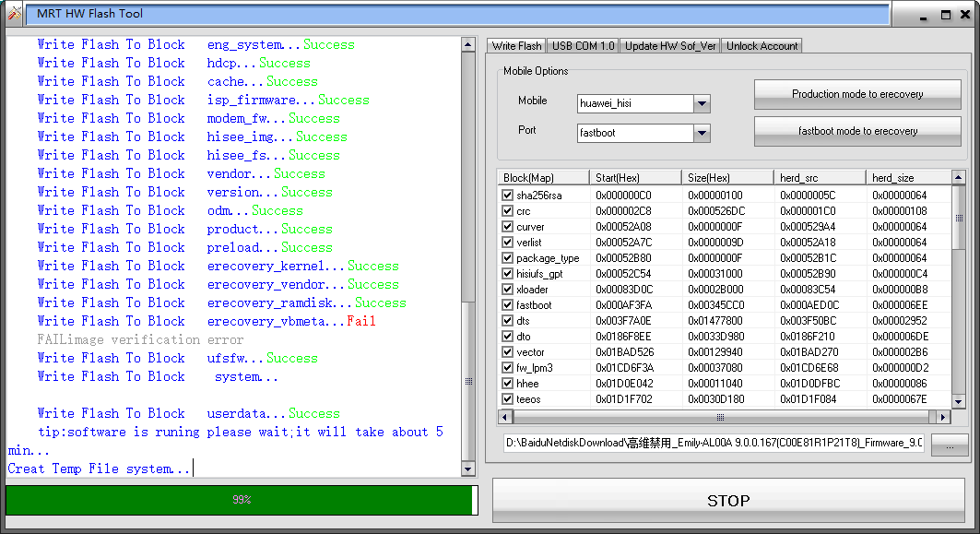The image size is (980, 534).
Task: Click the block table scroll left arrow
Action: [x=505, y=417]
